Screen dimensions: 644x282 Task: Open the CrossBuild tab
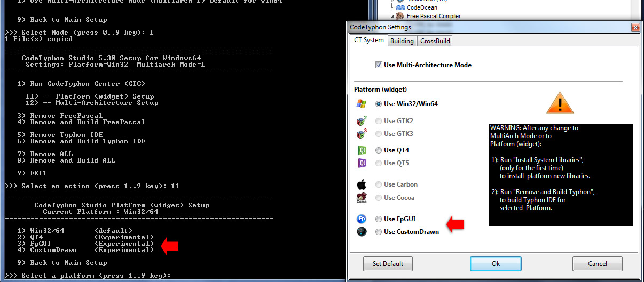435,41
